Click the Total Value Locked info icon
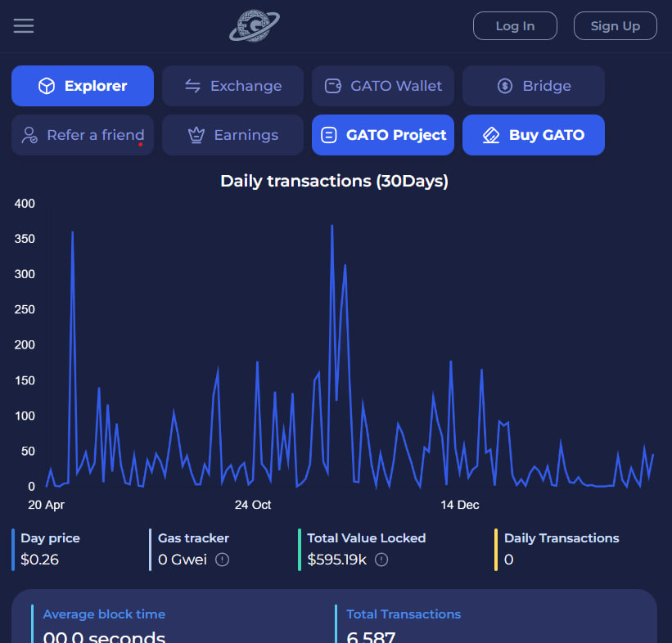The image size is (672, 643). [x=381, y=560]
